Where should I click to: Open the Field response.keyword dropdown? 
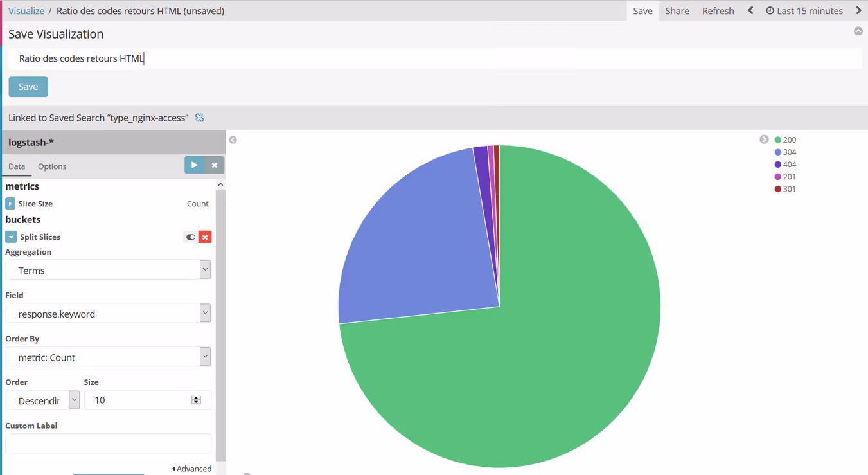(108, 314)
